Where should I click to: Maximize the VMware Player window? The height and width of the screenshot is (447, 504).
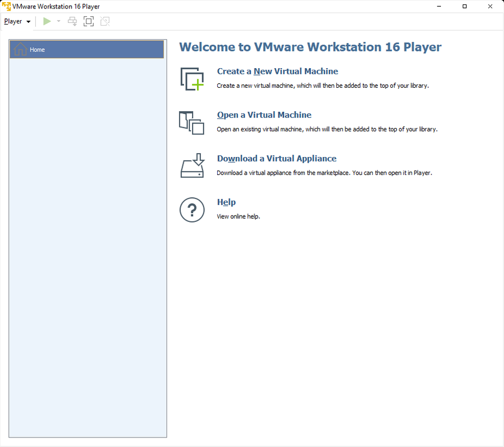click(x=464, y=7)
